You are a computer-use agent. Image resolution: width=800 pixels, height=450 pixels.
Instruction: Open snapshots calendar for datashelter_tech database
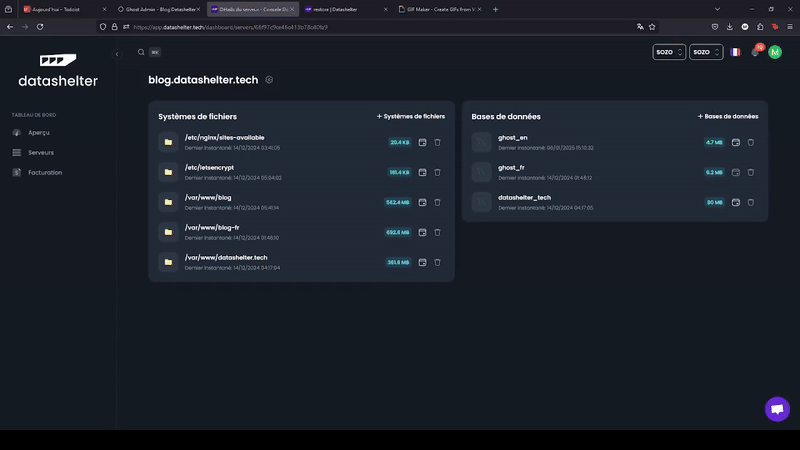tap(736, 202)
